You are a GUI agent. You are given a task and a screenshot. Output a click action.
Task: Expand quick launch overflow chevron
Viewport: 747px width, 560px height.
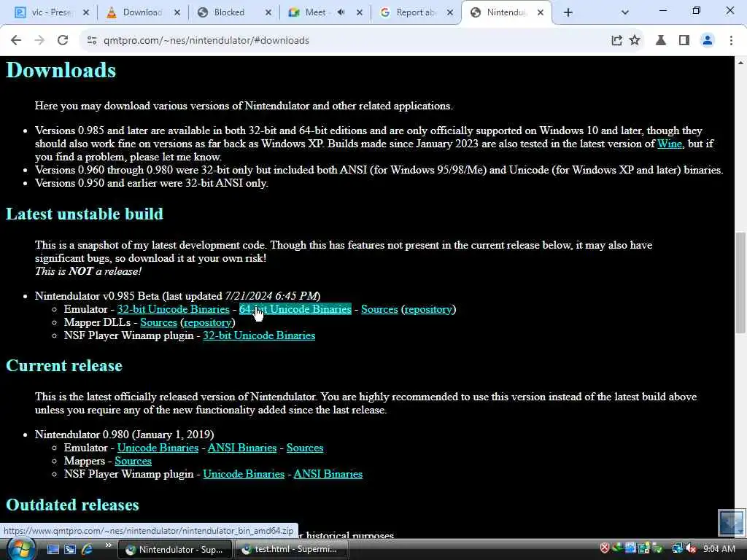tap(108, 545)
